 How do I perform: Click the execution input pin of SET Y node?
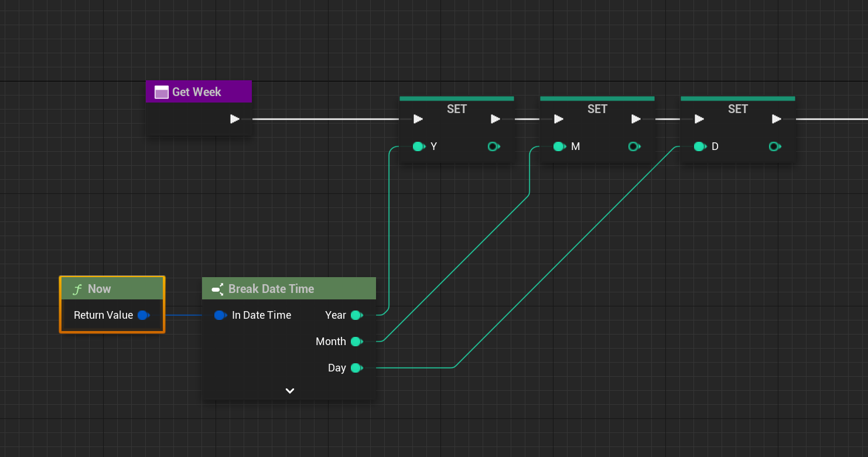click(418, 119)
